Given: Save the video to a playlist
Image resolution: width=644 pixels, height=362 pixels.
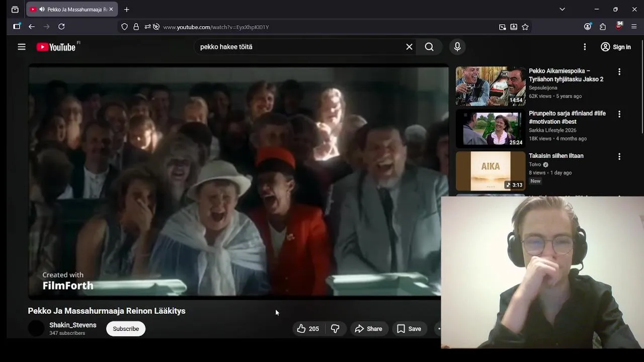Looking at the screenshot, I should tap(409, 329).
